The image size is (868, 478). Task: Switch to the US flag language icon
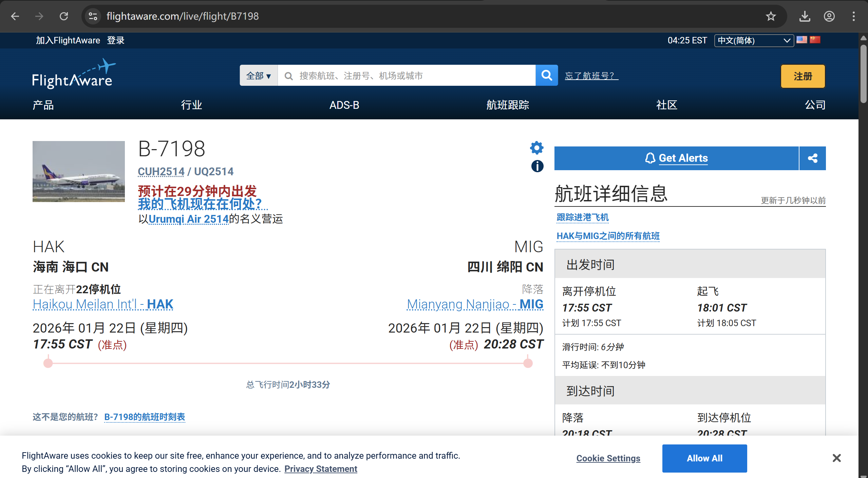[x=802, y=40]
